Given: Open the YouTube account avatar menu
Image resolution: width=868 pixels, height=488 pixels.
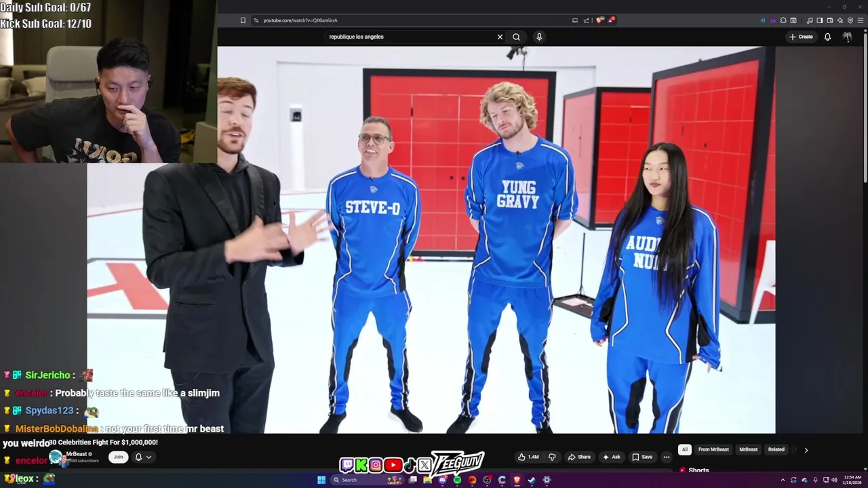Looking at the screenshot, I should 847,37.
